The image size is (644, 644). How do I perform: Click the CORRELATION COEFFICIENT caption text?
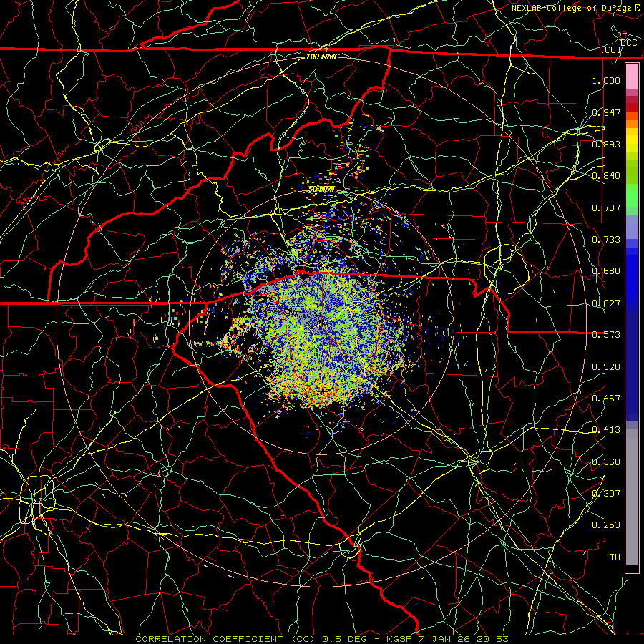210,639
